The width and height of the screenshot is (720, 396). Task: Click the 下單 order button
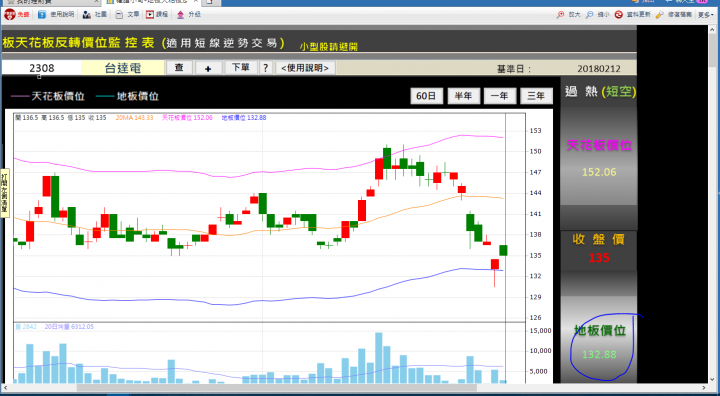coord(241,68)
